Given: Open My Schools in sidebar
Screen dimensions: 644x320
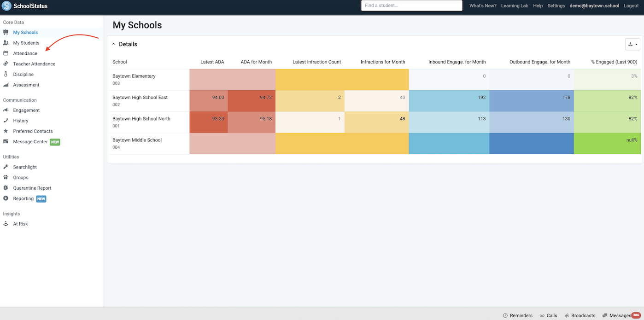Looking at the screenshot, I should (x=25, y=32).
